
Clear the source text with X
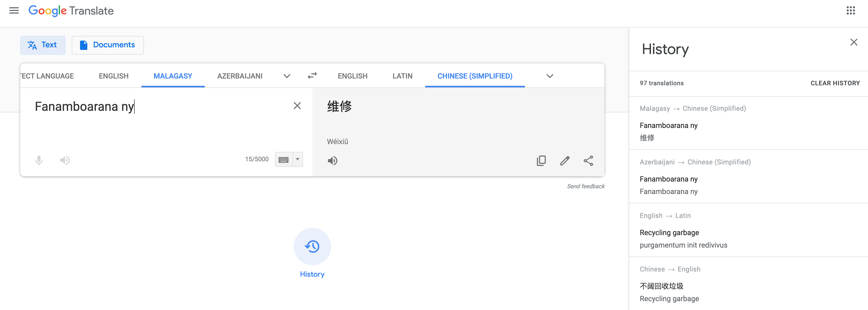[x=297, y=106]
